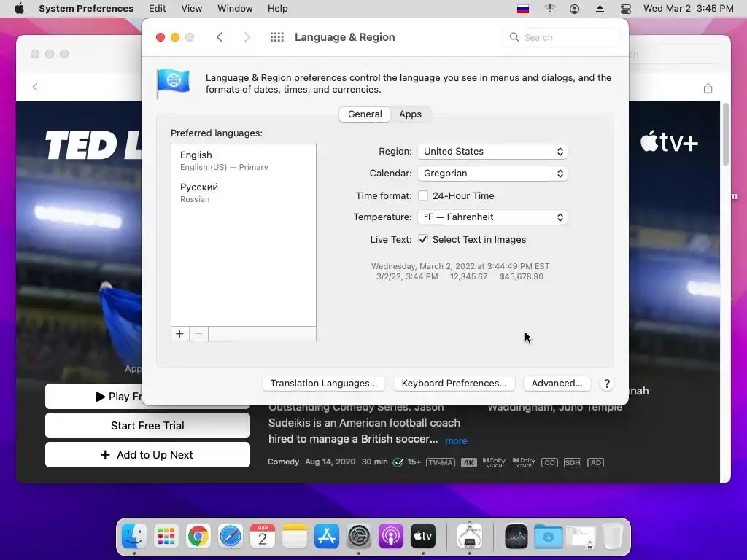
Task: Open the Temperature unit dropdown
Action: [x=492, y=217]
